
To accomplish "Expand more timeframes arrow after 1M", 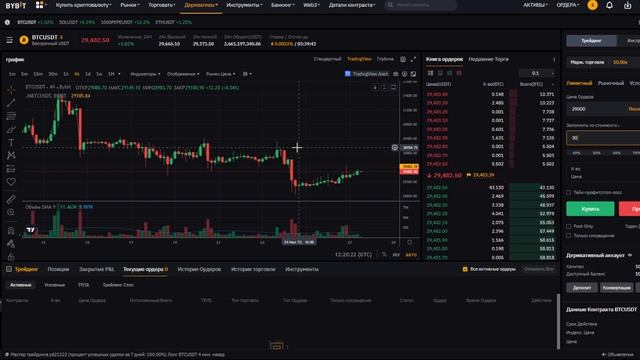I will 119,74.
